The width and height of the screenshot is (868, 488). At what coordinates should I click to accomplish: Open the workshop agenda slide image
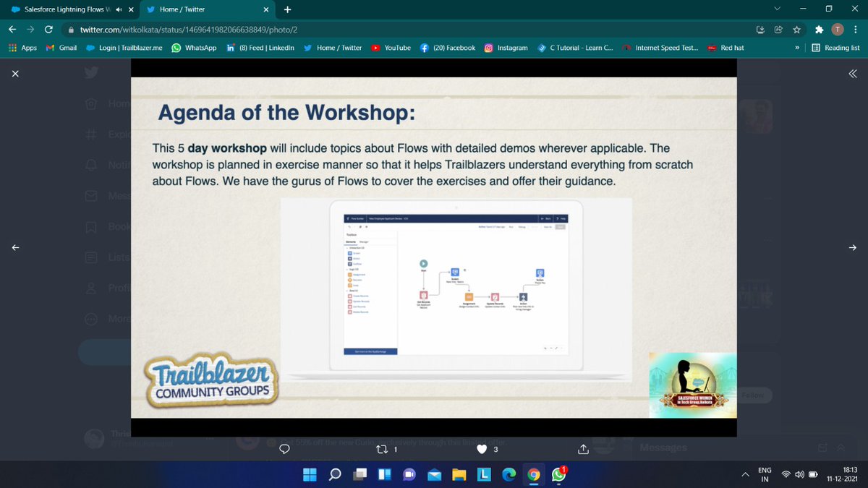coord(434,248)
